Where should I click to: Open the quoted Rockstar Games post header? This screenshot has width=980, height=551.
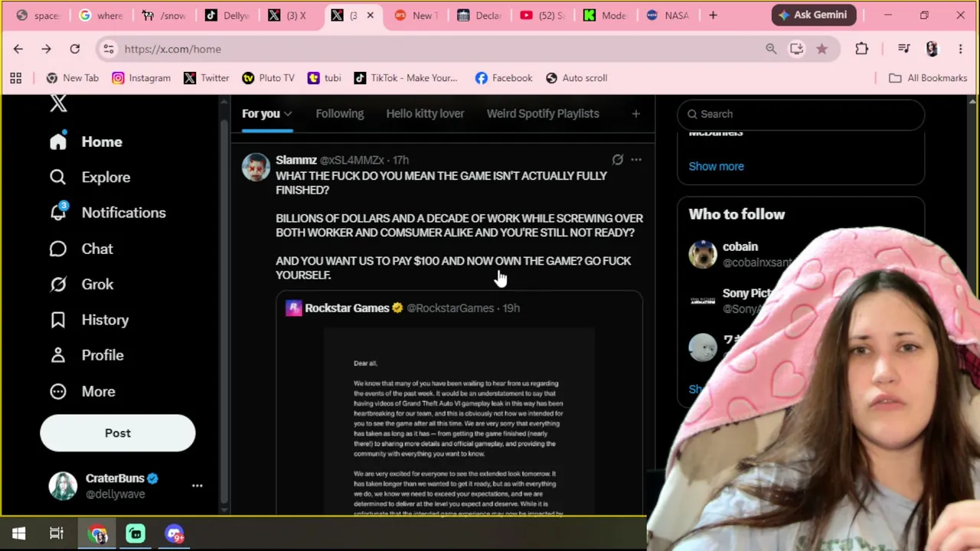click(x=403, y=308)
